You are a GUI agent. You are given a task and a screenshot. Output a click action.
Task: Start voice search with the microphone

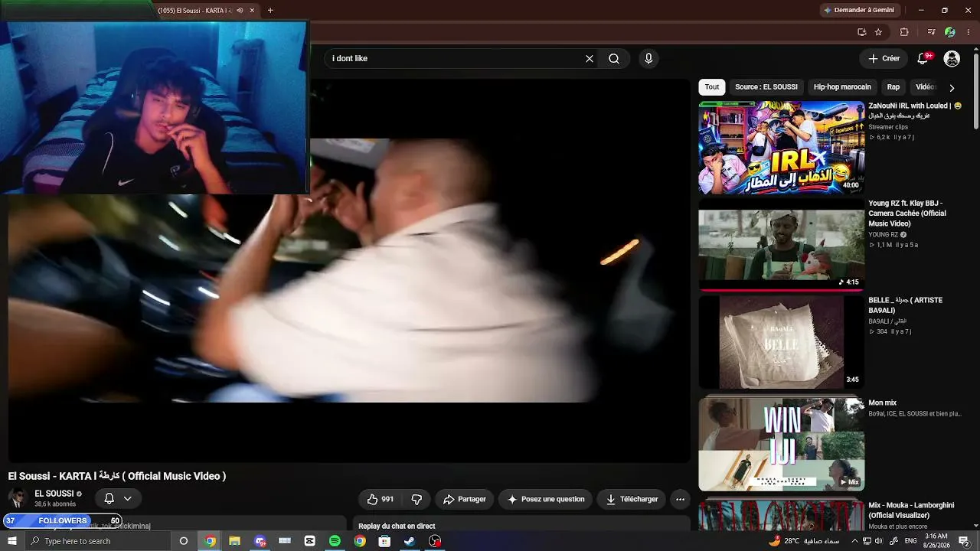648,59
